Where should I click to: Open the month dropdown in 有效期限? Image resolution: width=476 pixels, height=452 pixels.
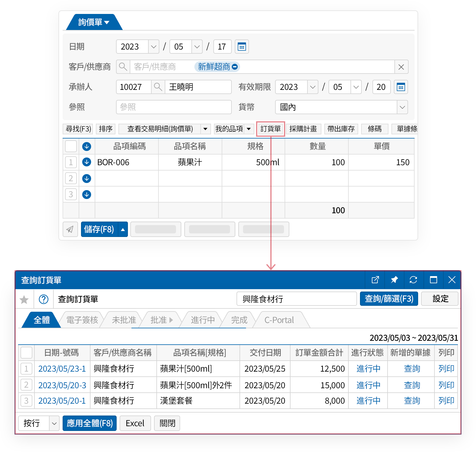click(356, 87)
